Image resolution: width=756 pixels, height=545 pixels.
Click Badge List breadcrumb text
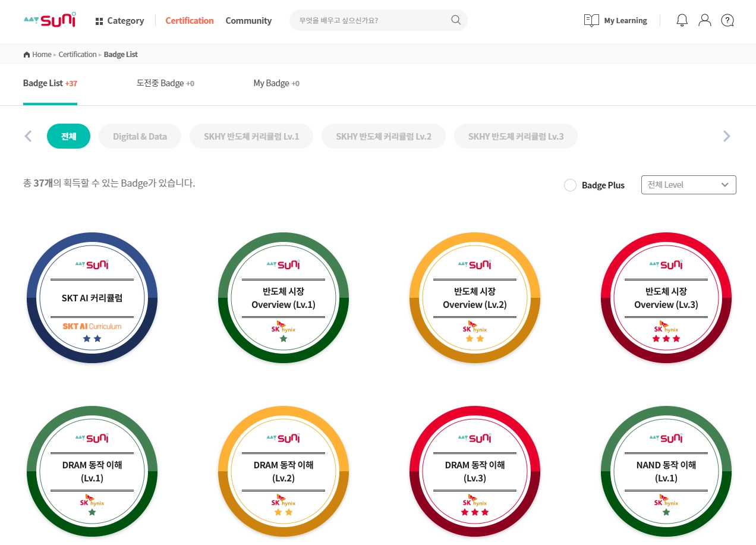pos(121,55)
